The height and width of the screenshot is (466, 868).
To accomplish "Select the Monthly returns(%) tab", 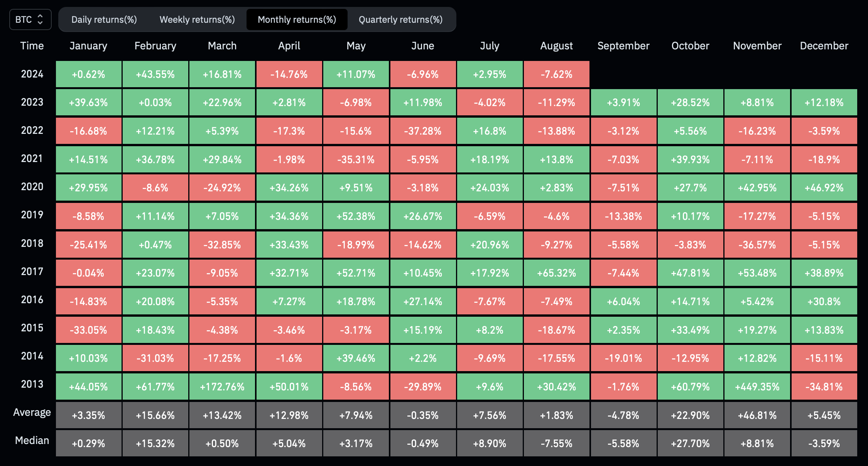I will (x=297, y=20).
